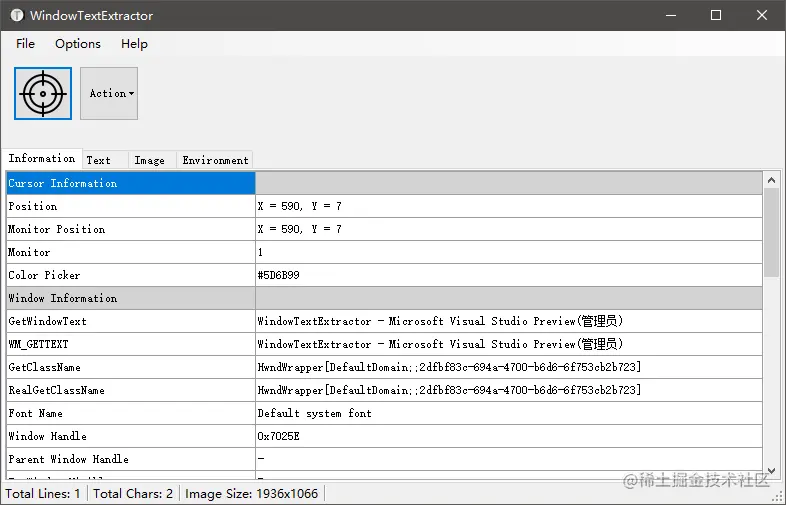Click the Font Name label cell
The image size is (786, 505).
pos(131,414)
